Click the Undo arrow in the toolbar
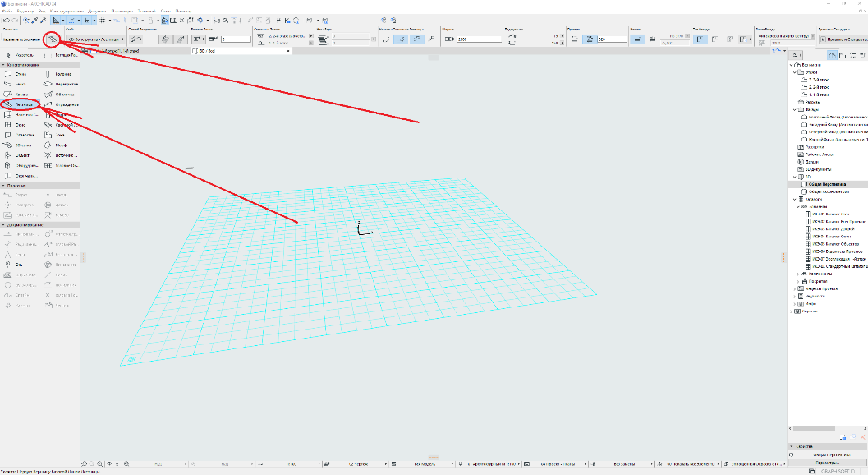The height and width of the screenshot is (475, 868). click(6, 21)
